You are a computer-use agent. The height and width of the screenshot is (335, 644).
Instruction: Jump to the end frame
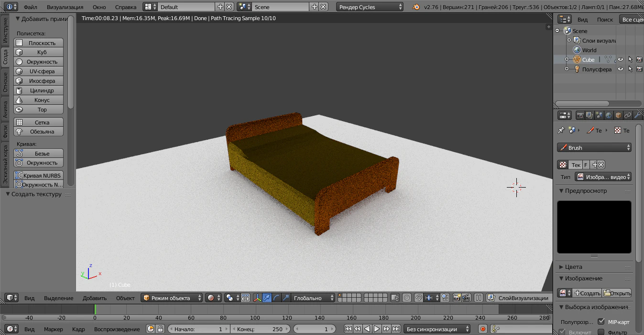pos(396,329)
